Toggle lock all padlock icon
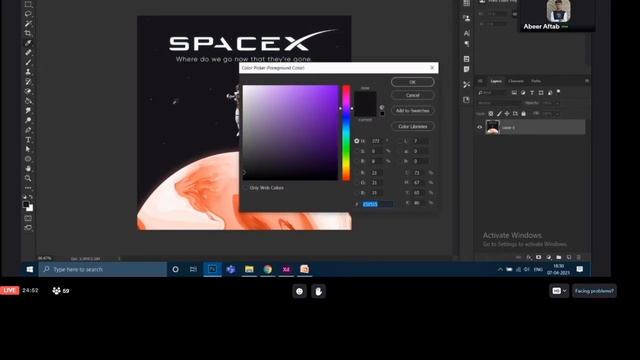640x360 pixels. 523,113
